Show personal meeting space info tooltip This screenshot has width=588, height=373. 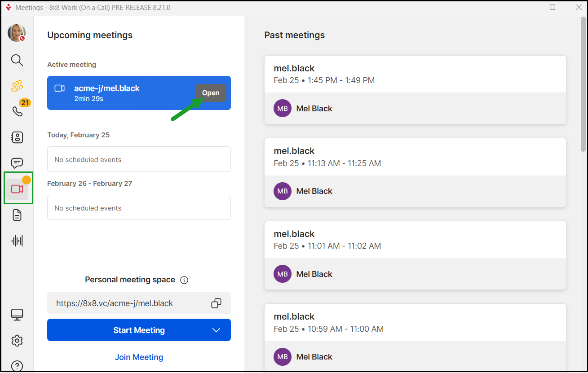coord(184,280)
